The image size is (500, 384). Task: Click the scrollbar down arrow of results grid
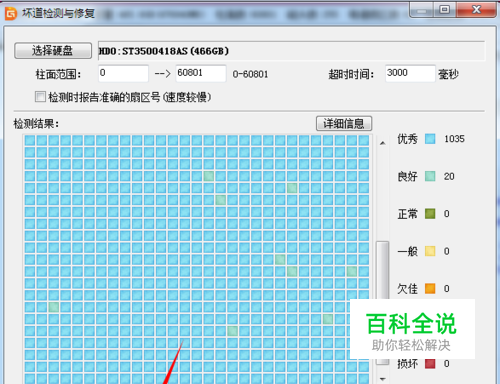point(383,379)
